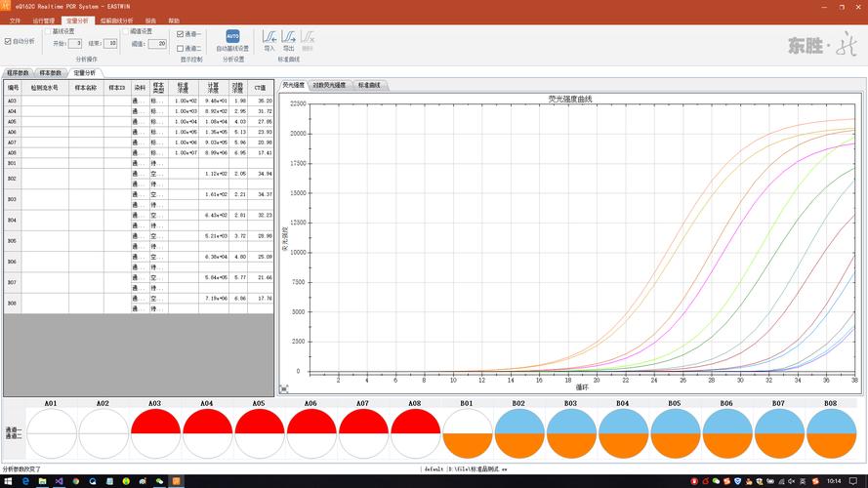Image resolution: width=868 pixels, height=488 pixels.
Task: Select red well A03 in plate layout
Action: [x=155, y=433]
